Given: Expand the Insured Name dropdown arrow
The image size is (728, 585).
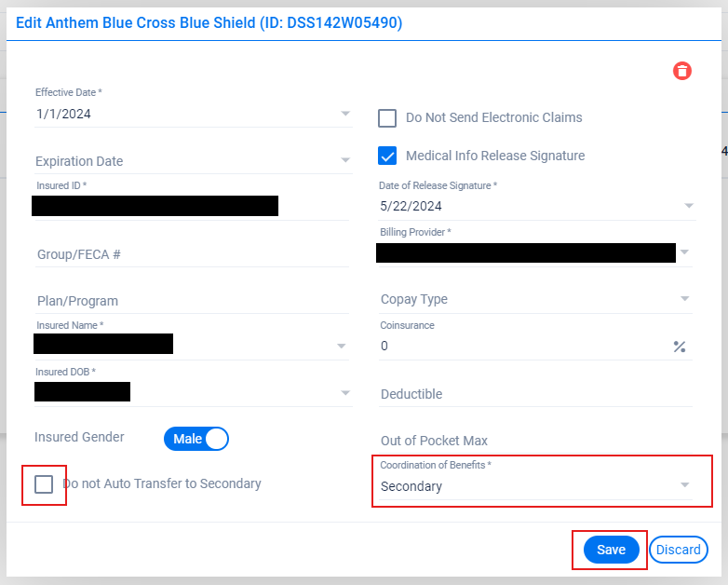Looking at the screenshot, I should (342, 347).
